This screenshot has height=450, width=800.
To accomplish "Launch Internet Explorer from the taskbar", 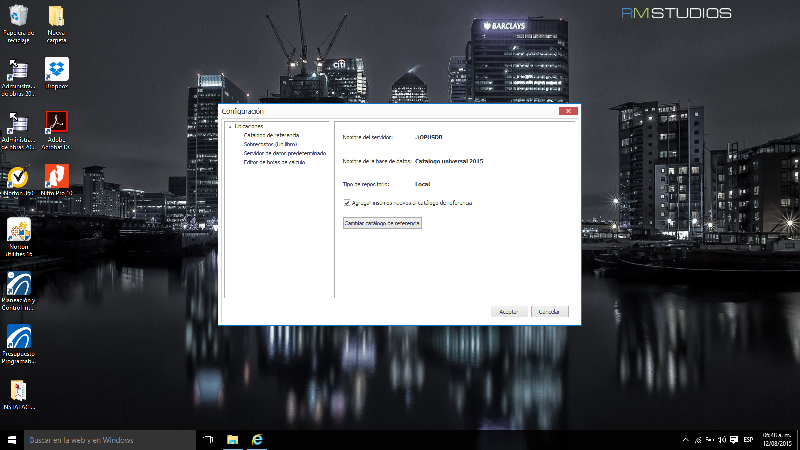I will click(x=257, y=439).
